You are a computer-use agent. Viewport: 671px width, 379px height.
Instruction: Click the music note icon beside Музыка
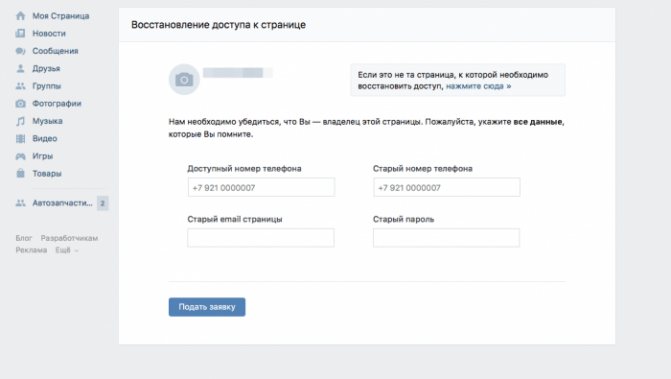[x=20, y=121]
